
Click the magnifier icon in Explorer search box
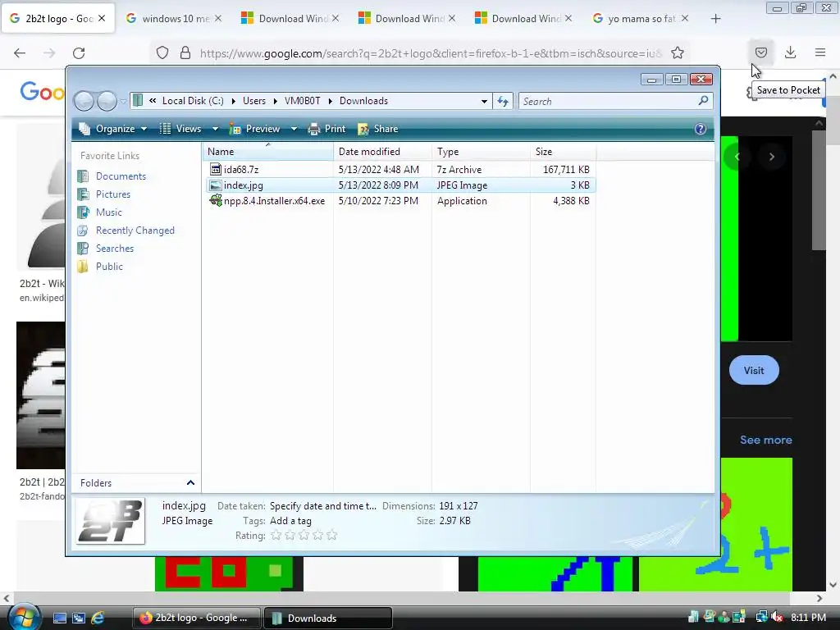[703, 100]
